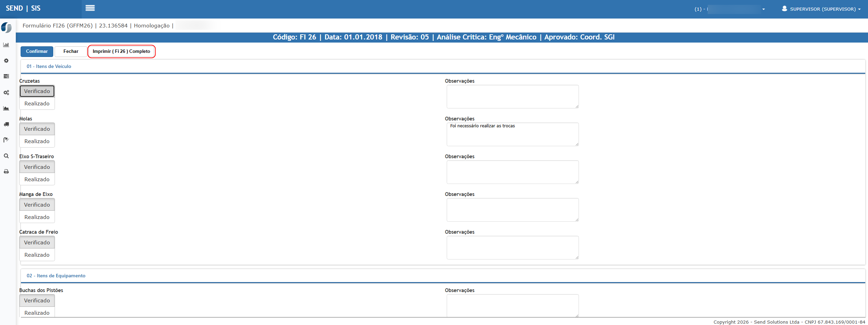Image resolution: width=868 pixels, height=325 pixels.
Task: Click the magnifier search icon in sidebar
Action: click(6, 156)
